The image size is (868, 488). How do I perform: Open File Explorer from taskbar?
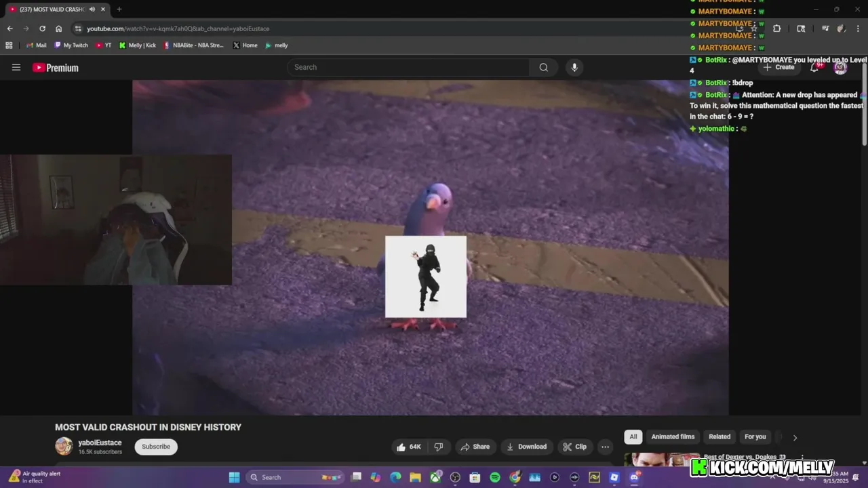tap(415, 477)
